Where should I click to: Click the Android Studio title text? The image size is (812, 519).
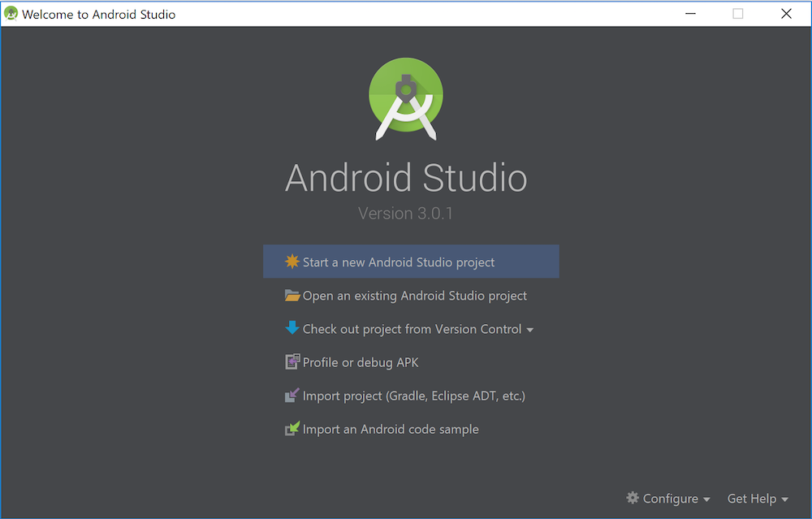(405, 178)
